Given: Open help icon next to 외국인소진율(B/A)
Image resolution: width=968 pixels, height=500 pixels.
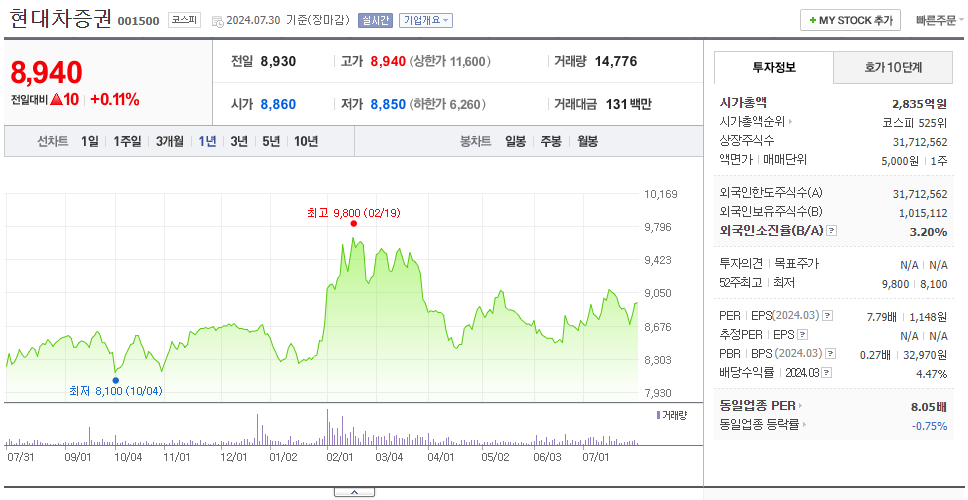Looking at the screenshot, I should click(x=832, y=231).
